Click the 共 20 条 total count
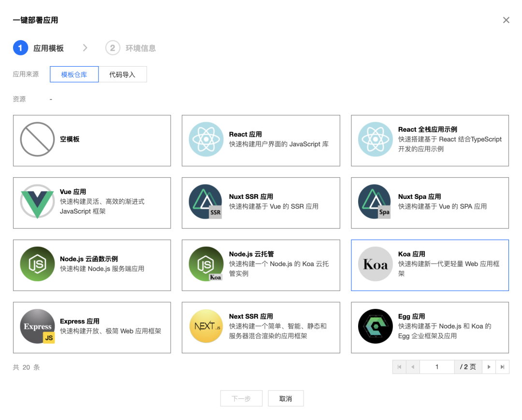Screen dimensions: 522x420 [x=26, y=367]
